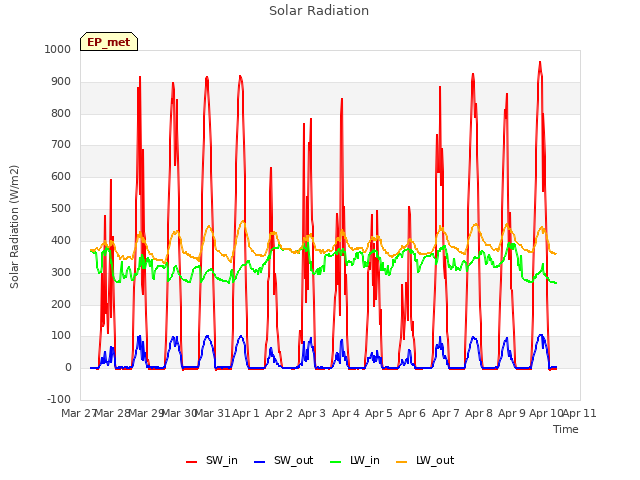Click the 500 y-axis tick label
This screenshot has width=640, height=480.
click(61, 209)
